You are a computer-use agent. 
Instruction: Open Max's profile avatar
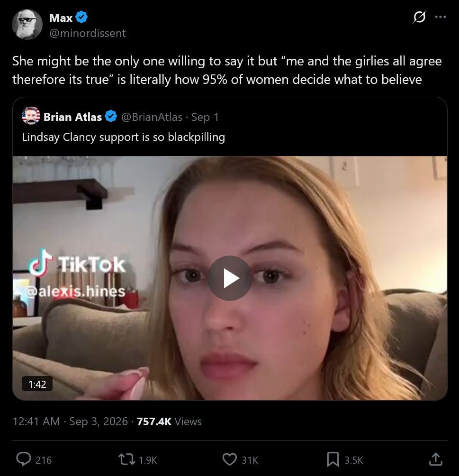point(27,25)
